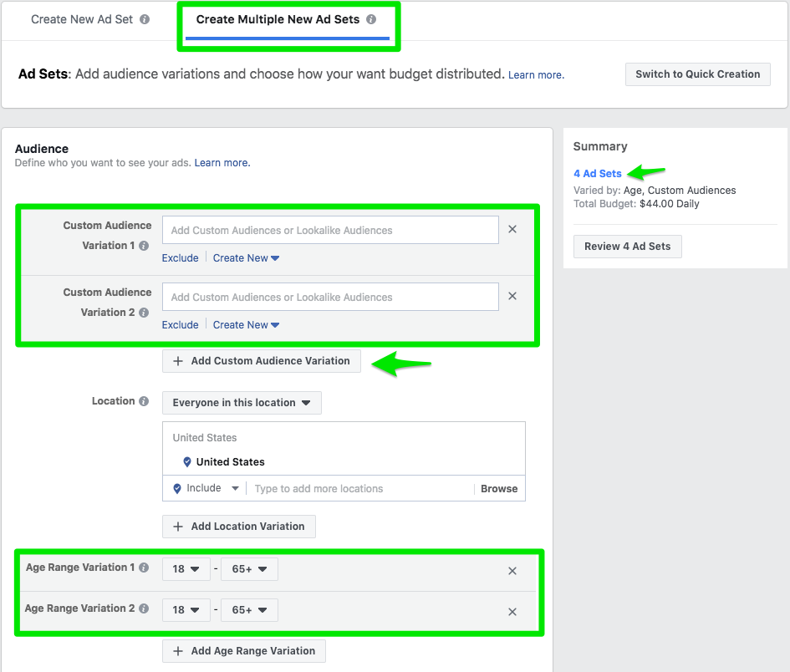The height and width of the screenshot is (672, 790).
Task: Click the info icon on Create Multiple New Ad Sets tab
Action: pos(371,20)
